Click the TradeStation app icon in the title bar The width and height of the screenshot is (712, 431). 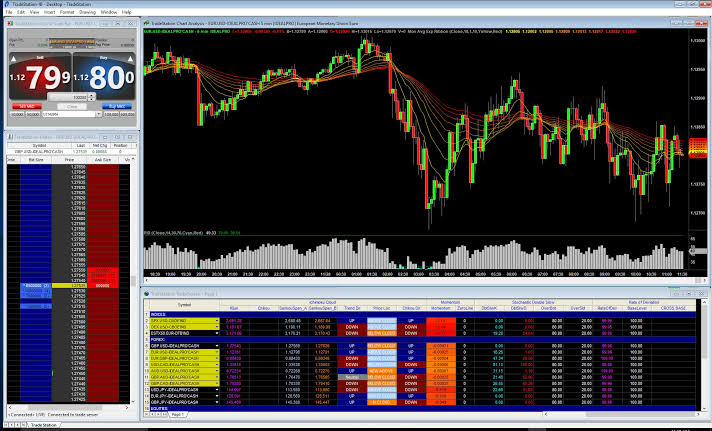point(7,4)
